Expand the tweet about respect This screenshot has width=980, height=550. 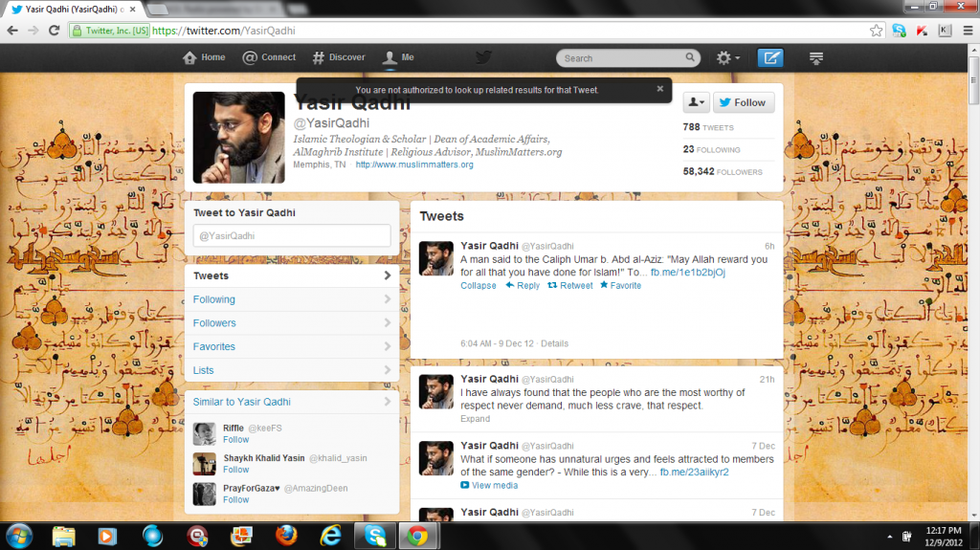475,419
